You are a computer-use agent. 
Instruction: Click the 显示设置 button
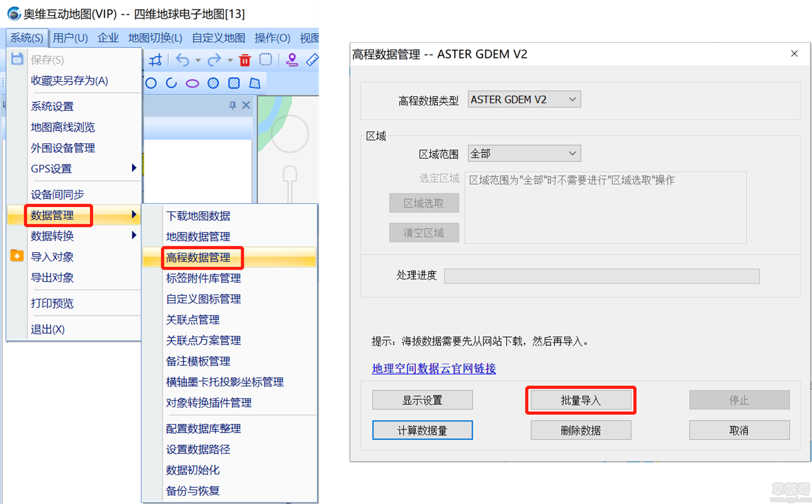click(422, 400)
